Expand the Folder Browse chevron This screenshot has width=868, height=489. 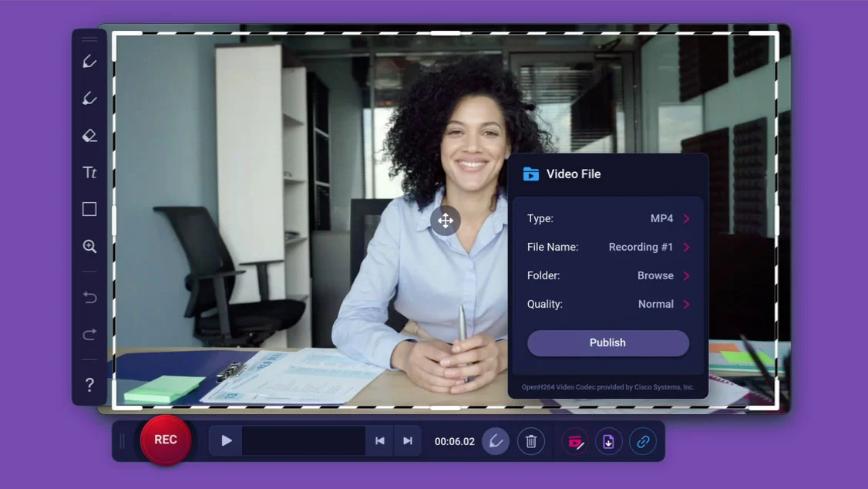click(x=686, y=276)
